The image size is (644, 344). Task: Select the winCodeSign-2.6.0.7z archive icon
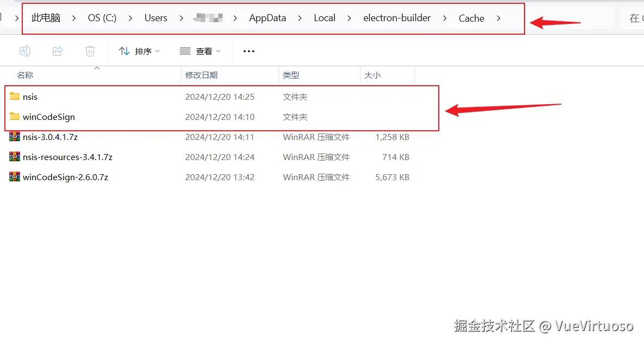tap(15, 176)
